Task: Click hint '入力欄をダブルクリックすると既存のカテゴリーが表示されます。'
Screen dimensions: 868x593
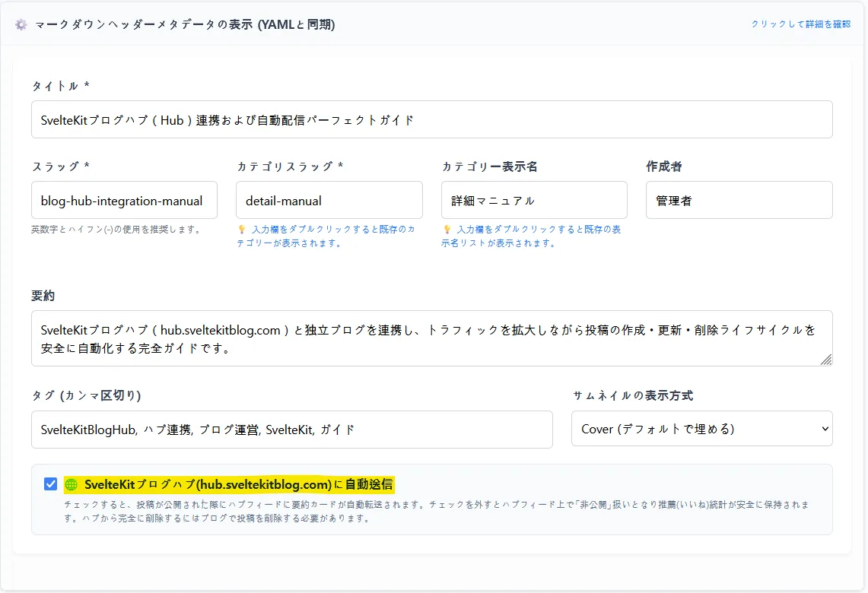Action: pyautogui.click(x=326, y=236)
